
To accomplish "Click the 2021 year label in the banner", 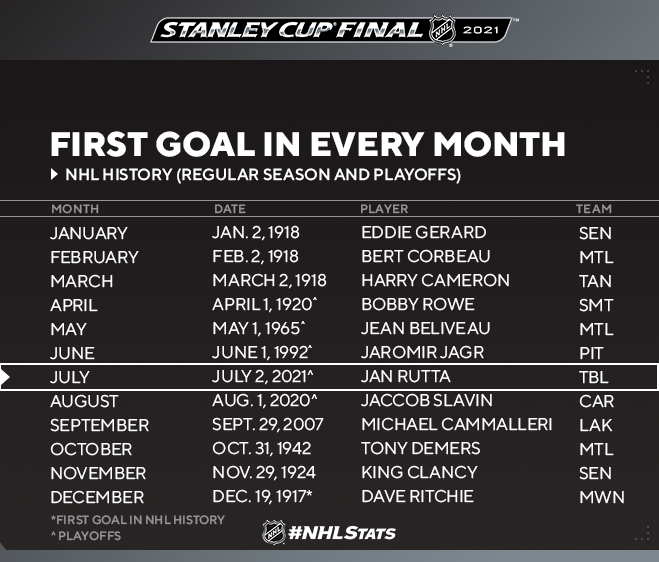I will click(480, 30).
